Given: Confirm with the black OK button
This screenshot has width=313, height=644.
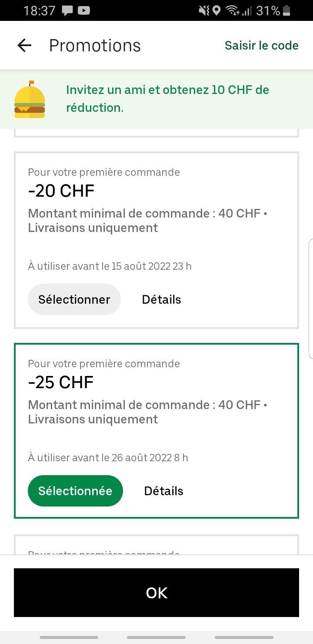Looking at the screenshot, I should pyautogui.click(x=156, y=593).
